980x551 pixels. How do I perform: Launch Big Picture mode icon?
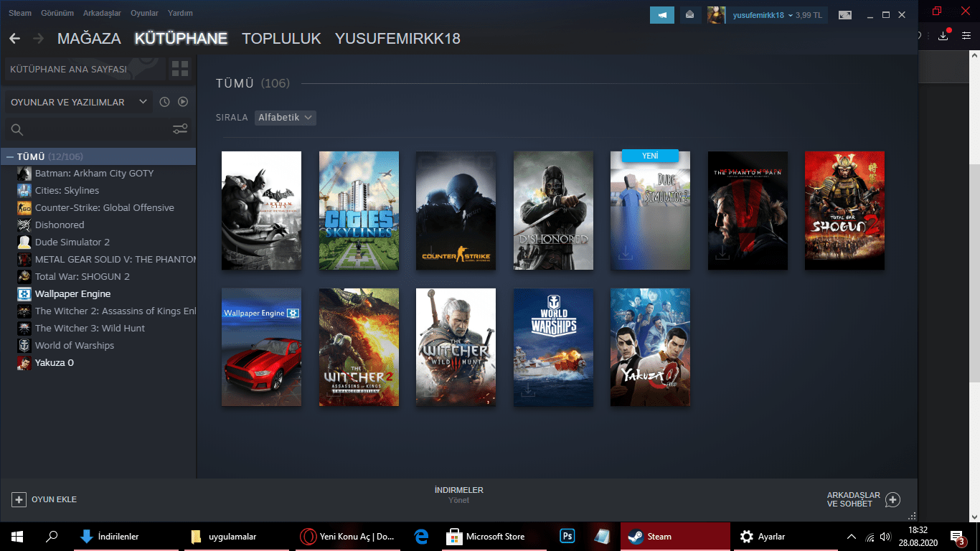(x=845, y=15)
